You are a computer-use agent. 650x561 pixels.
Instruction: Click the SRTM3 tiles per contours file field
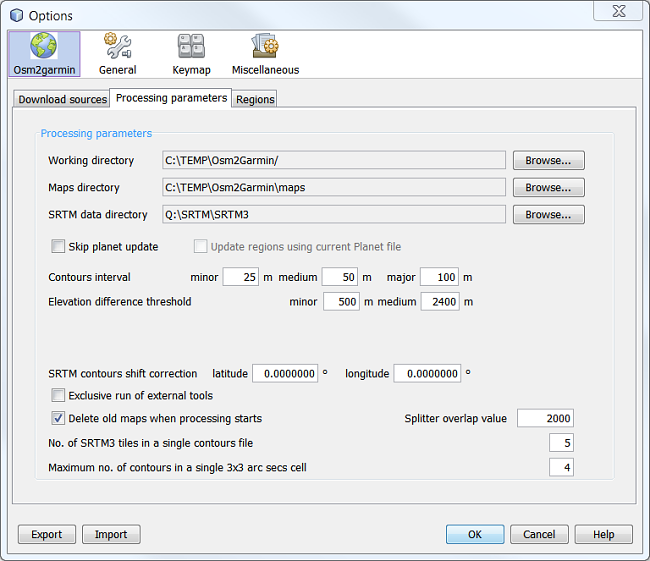pos(562,443)
